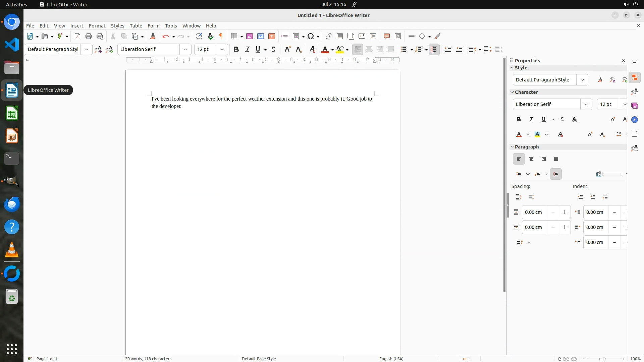The width and height of the screenshot is (644, 362).
Task: Click the Print toolbar icon
Action: pos(89,36)
